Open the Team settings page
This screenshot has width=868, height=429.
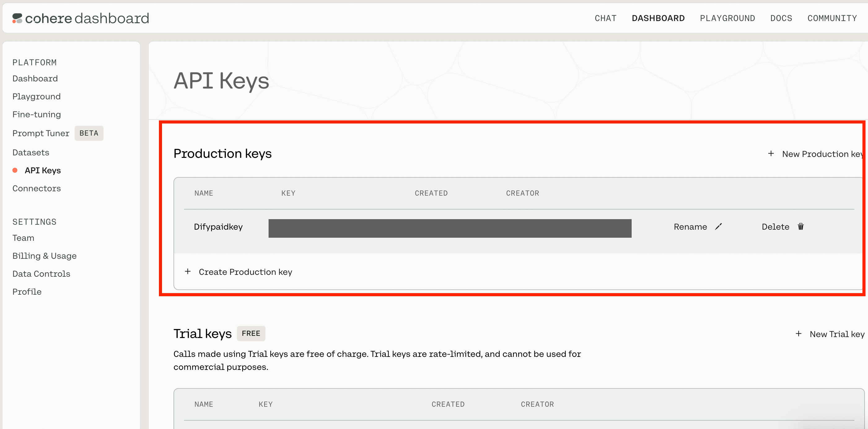(x=23, y=238)
